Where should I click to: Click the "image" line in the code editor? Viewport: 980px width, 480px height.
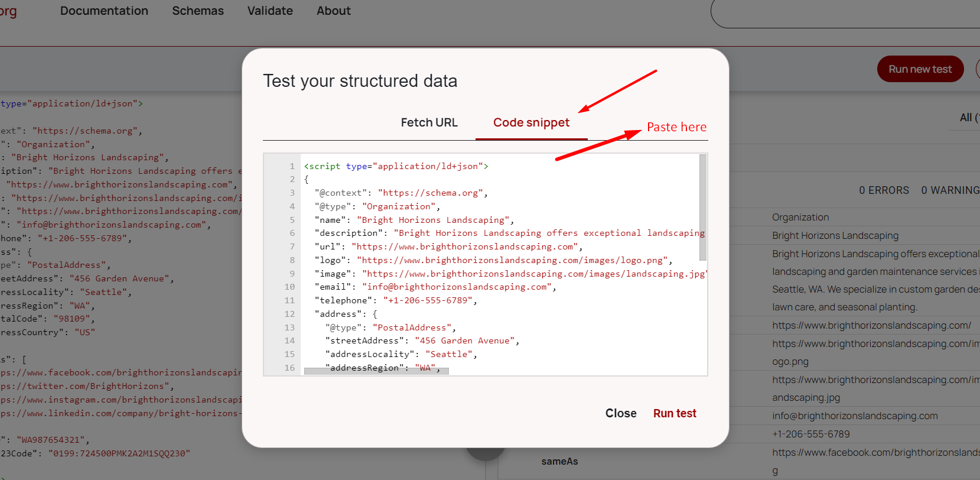pos(511,274)
